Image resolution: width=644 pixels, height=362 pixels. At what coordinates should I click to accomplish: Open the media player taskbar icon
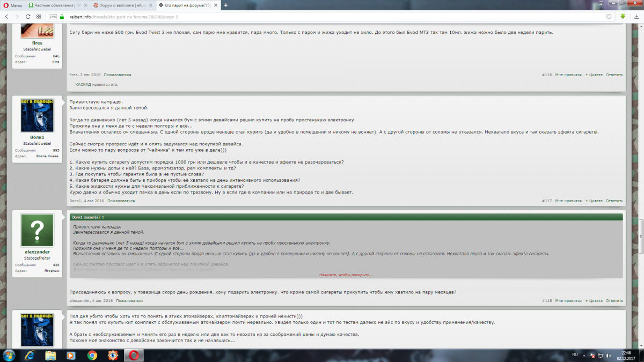(71, 355)
